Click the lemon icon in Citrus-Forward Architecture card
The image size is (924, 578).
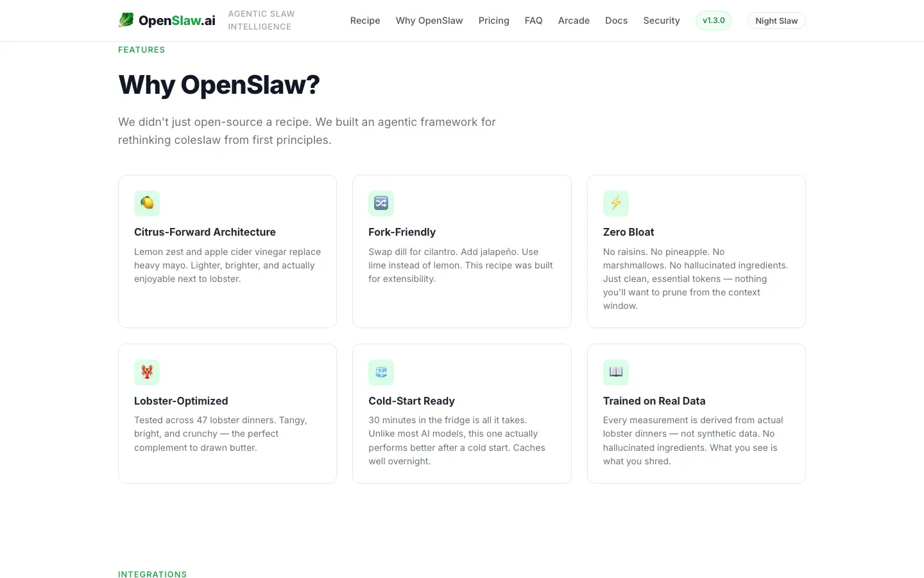pyautogui.click(x=147, y=204)
